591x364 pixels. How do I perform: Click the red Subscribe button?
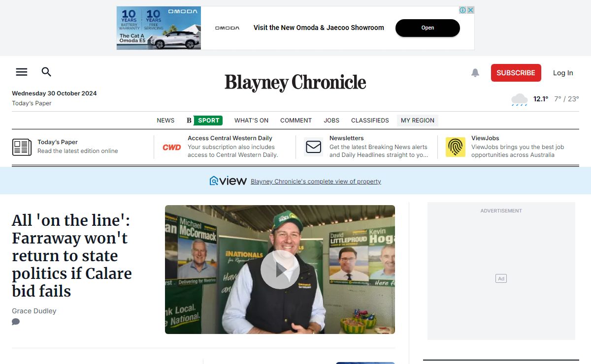[x=516, y=73]
